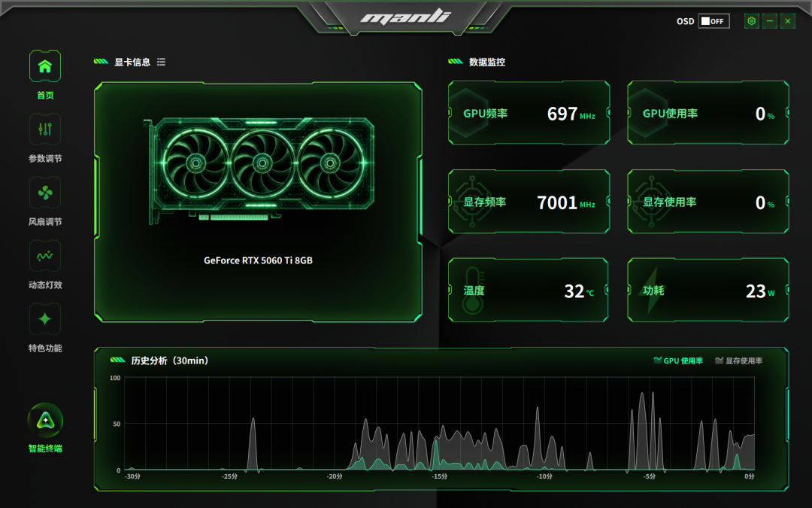Viewport: 812px width, 508px height.
Task: Click the OSD label text
Action: coord(685,21)
